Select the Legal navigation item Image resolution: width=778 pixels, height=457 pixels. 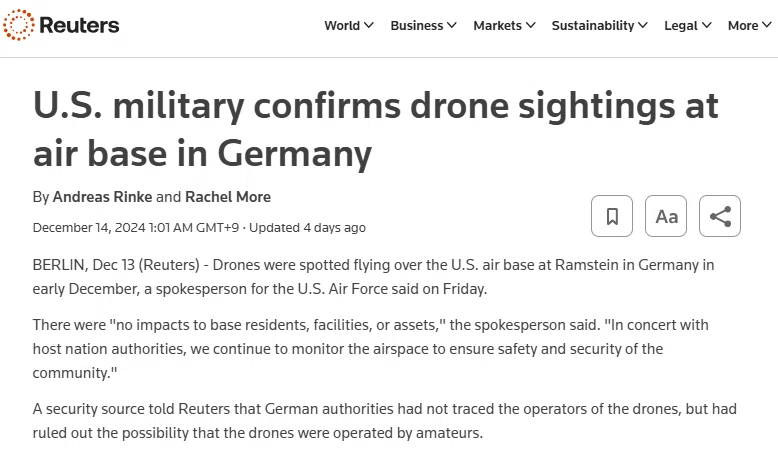coord(681,25)
